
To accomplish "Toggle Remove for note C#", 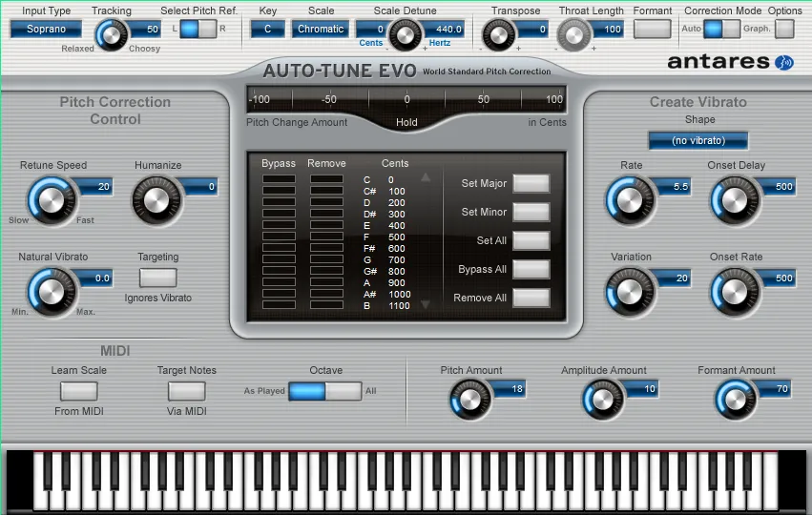I will pyautogui.click(x=326, y=191).
